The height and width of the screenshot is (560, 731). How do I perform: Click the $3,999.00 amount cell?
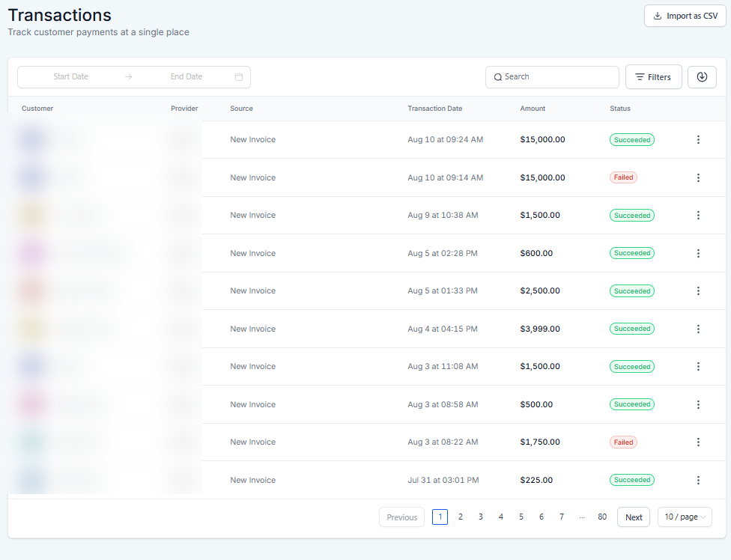tap(540, 329)
